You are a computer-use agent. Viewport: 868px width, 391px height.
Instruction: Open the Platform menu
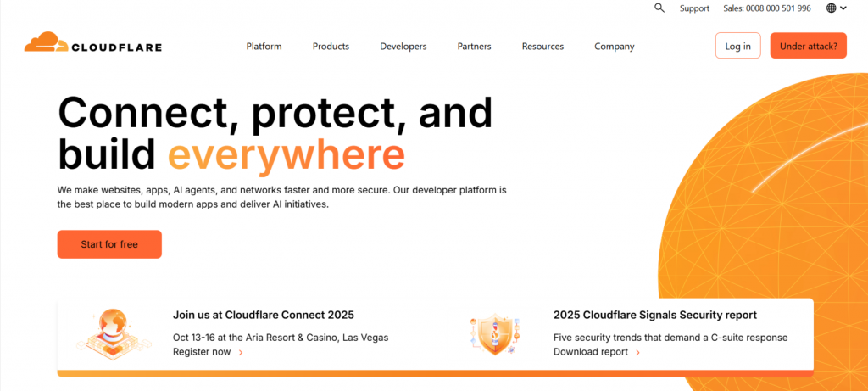(x=264, y=47)
